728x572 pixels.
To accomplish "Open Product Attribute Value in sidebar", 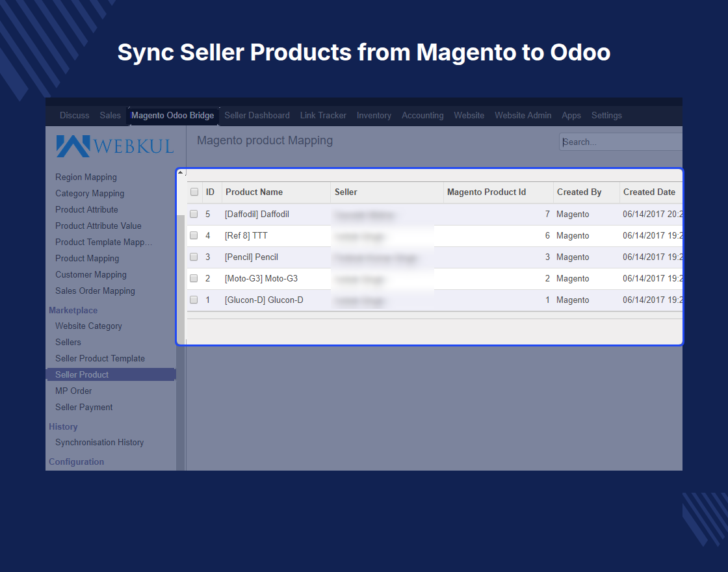I will click(x=98, y=226).
